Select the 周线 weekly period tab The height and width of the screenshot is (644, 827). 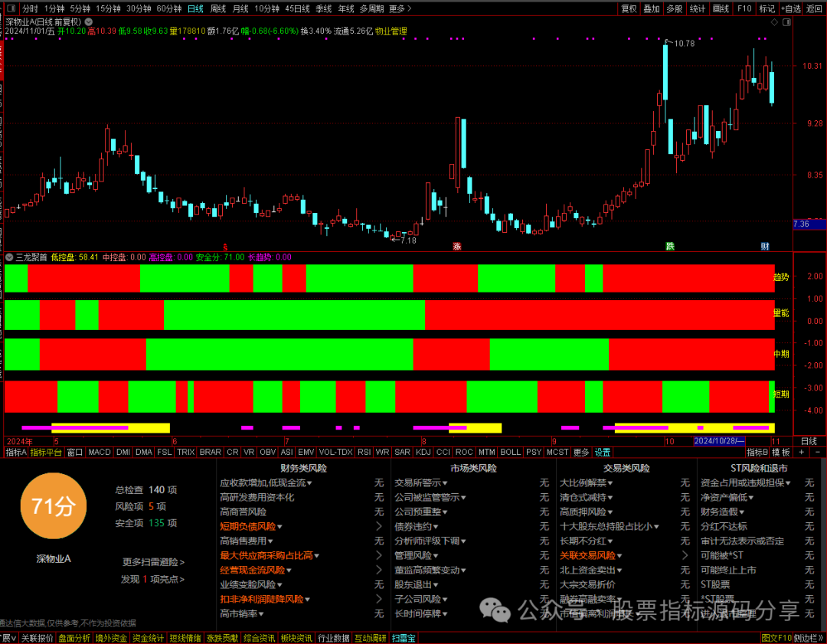pos(217,8)
